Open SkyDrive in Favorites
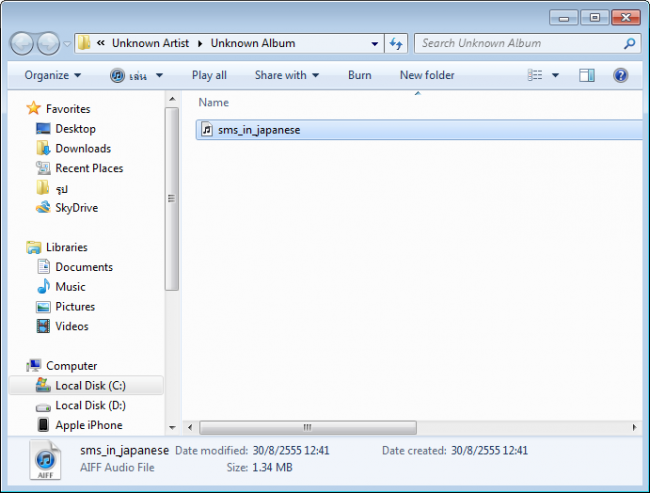This screenshot has height=493, width=650. [77, 207]
